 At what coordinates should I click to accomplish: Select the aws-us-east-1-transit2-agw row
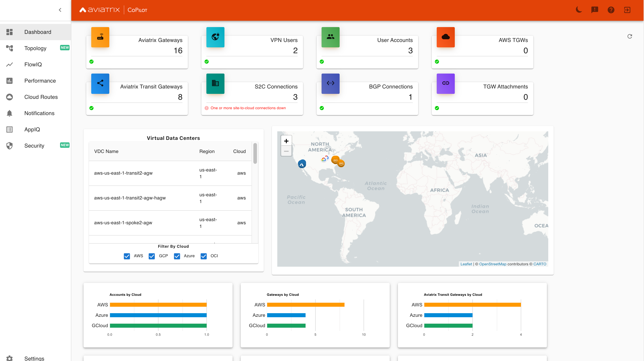[170, 173]
